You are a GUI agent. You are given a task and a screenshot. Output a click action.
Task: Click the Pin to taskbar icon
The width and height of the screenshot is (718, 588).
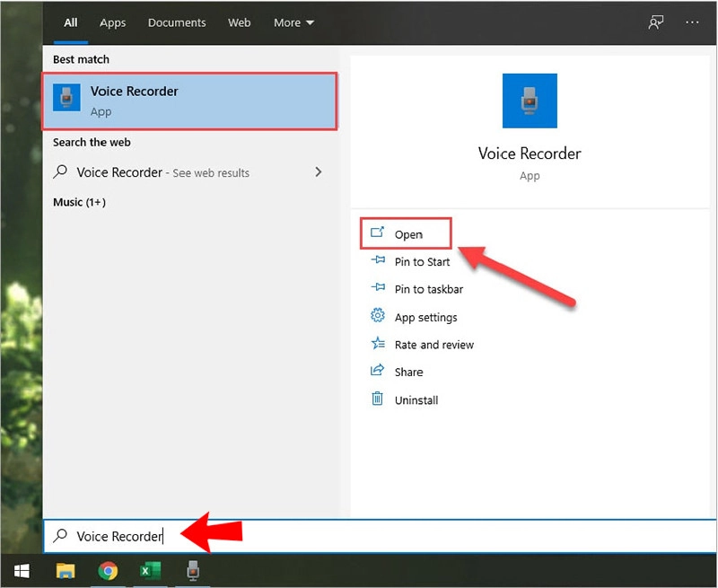378,288
